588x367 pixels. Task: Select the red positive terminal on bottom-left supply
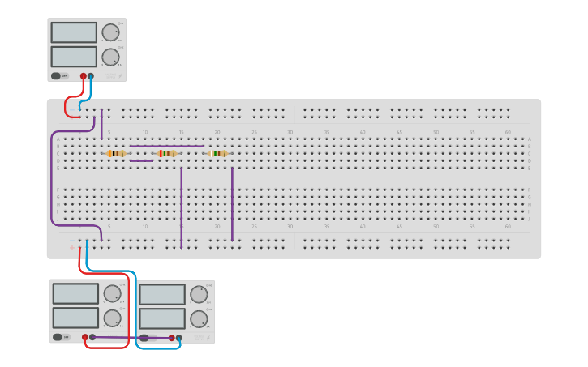[85, 337]
